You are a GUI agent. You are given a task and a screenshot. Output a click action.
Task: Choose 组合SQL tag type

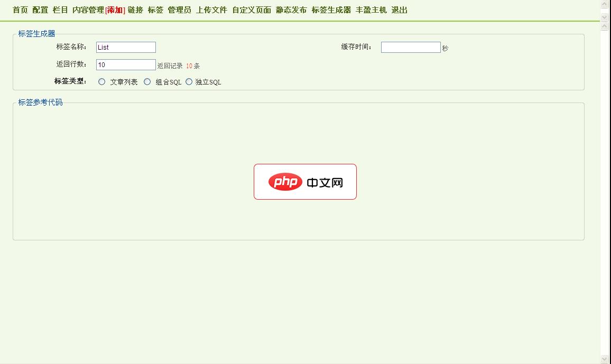147,81
